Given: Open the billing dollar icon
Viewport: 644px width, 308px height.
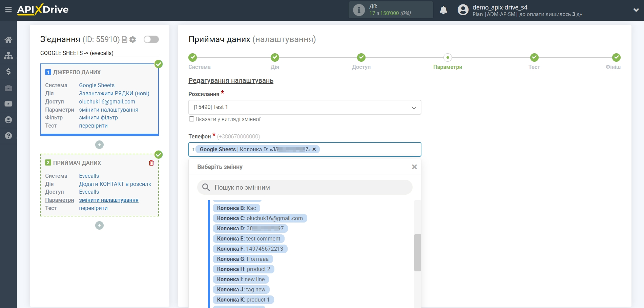Looking at the screenshot, I should [x=8, y=72].
